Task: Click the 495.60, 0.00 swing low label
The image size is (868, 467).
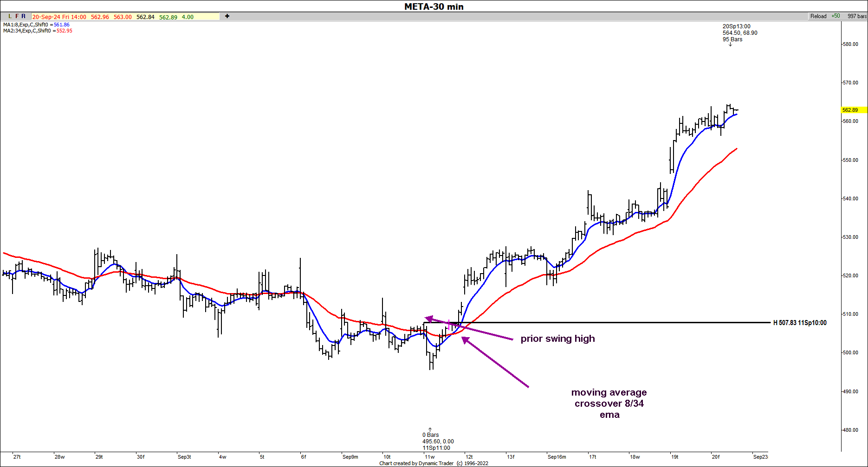Action: [438, 441]
